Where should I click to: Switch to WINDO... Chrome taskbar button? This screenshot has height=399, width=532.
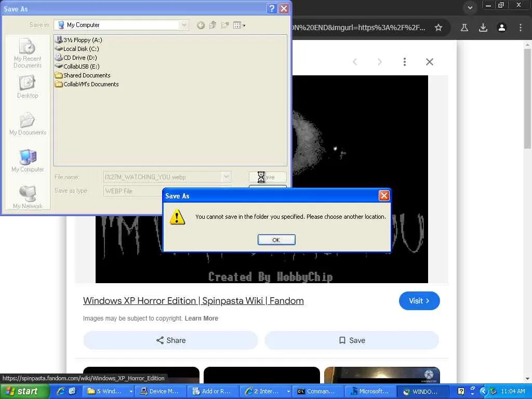pyautogui.click(x=422, y=391)
